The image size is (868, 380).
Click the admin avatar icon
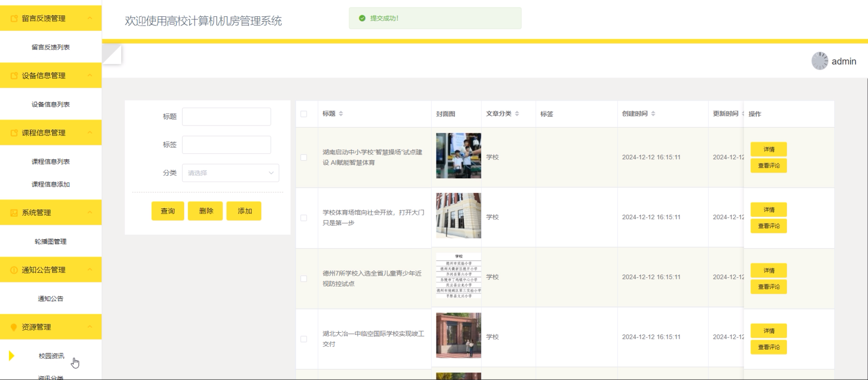[x=820, y=61]
